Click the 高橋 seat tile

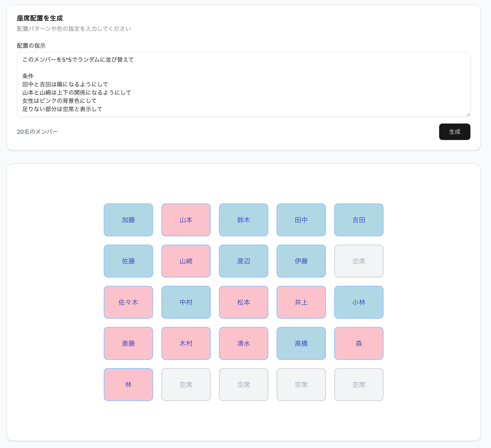(x=301, y=343)
